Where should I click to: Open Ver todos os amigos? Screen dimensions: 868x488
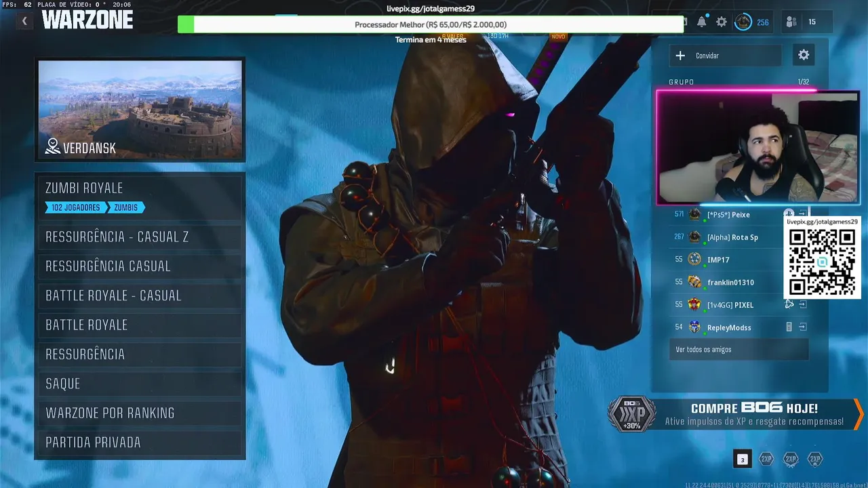pos(738,350)
